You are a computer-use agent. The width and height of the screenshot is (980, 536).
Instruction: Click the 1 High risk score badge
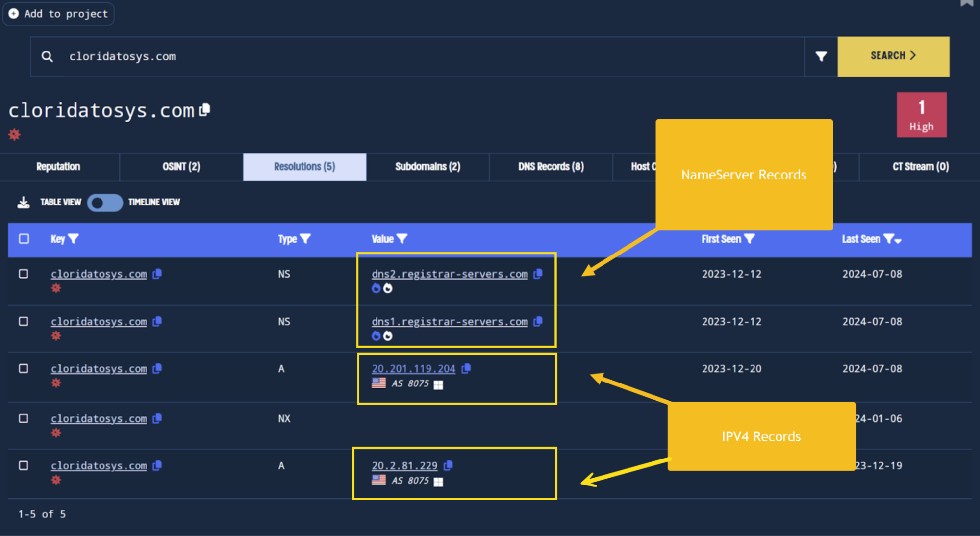[922, 115]
